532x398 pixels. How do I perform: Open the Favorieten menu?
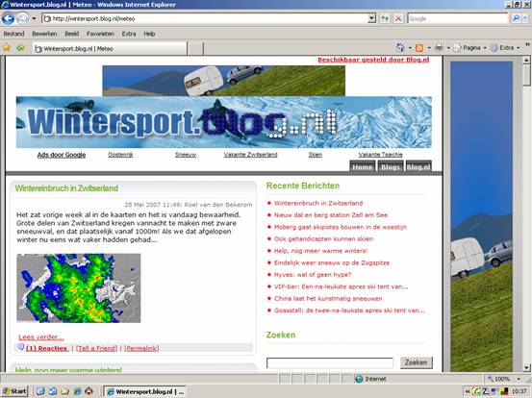[x=100, y=34]
